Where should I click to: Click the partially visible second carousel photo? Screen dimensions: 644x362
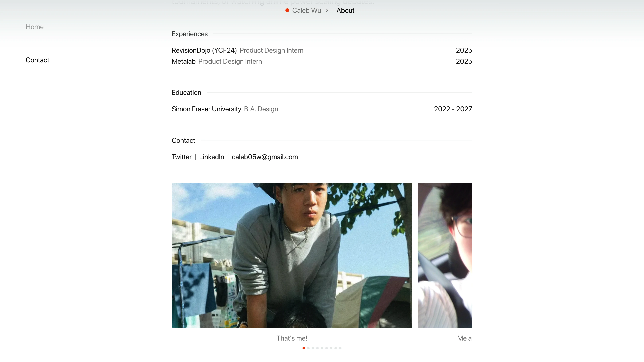tap(445, 255)
